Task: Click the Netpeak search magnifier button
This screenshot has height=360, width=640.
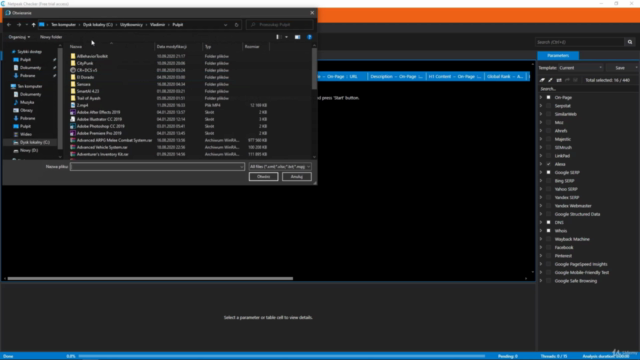Action: tap(630, 42)
